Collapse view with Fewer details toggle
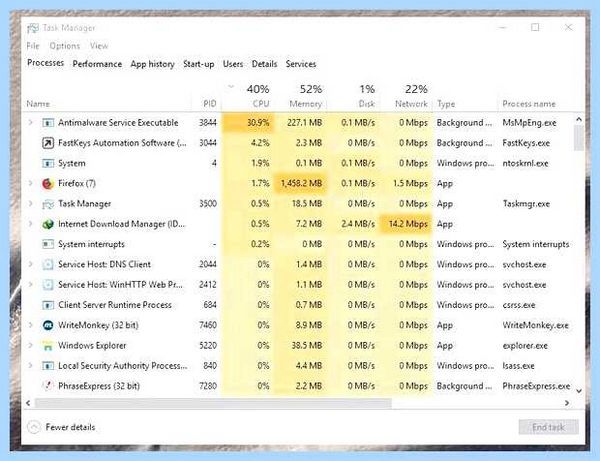Image resolution: width=600 pixels, height=461 pixels. pyautogui.click(x=61, y=427)
